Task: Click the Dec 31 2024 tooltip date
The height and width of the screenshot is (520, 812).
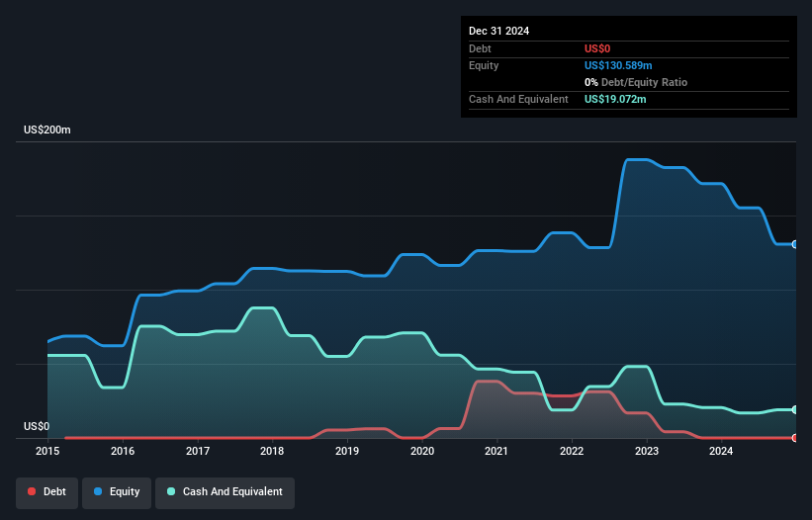Action: coord(498,31)
